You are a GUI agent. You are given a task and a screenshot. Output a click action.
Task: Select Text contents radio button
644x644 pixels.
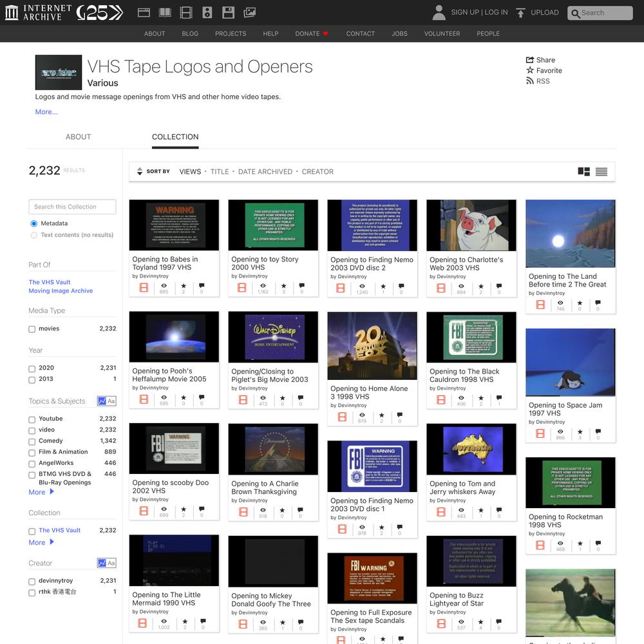33,235
